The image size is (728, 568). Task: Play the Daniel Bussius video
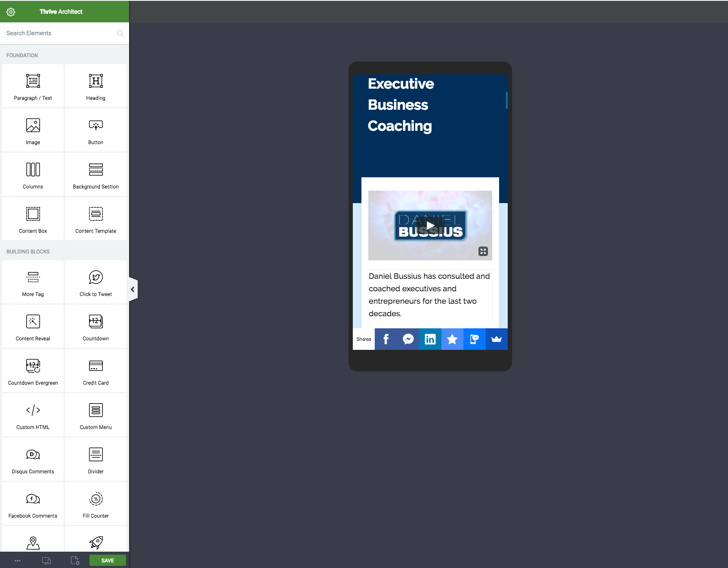430,225
